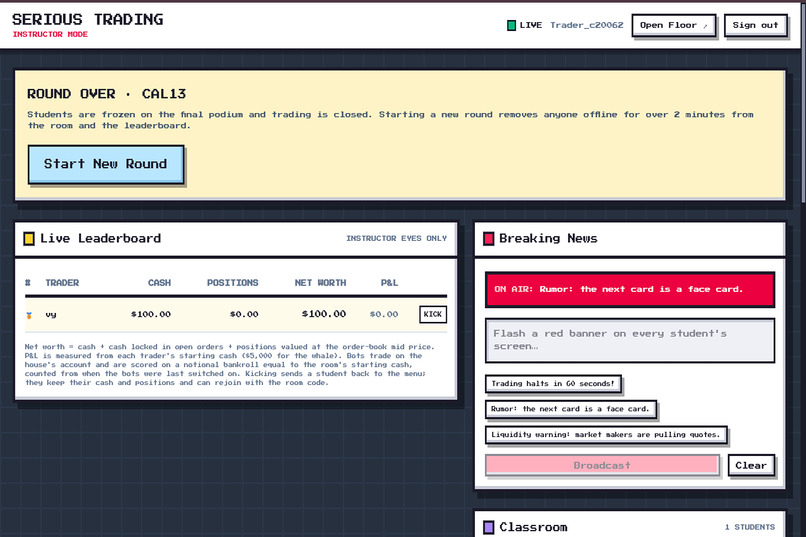Click the purple Classroom panel icon
The height and width of the screenshot is (537, 806).
point(489,527)
